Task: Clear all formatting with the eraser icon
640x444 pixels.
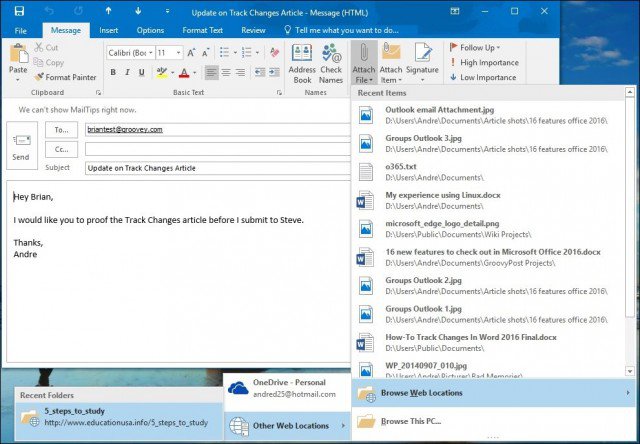Action: coord(274,53)
